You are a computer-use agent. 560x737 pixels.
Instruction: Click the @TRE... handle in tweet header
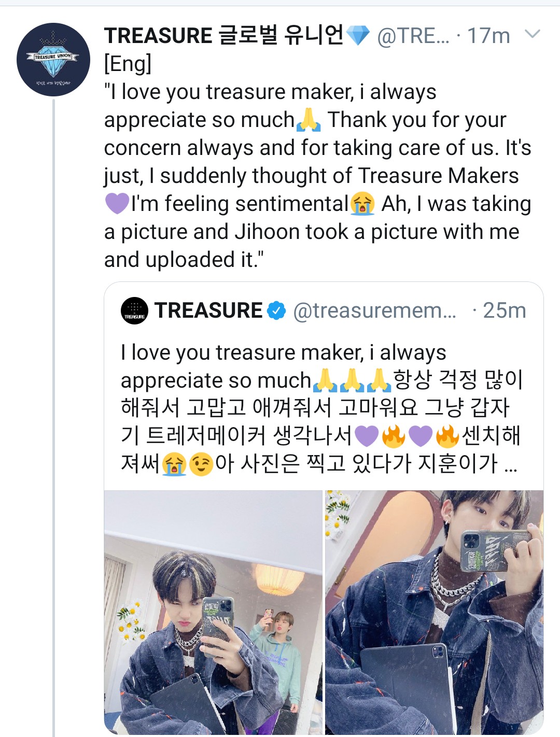click(x=413, y=36)
